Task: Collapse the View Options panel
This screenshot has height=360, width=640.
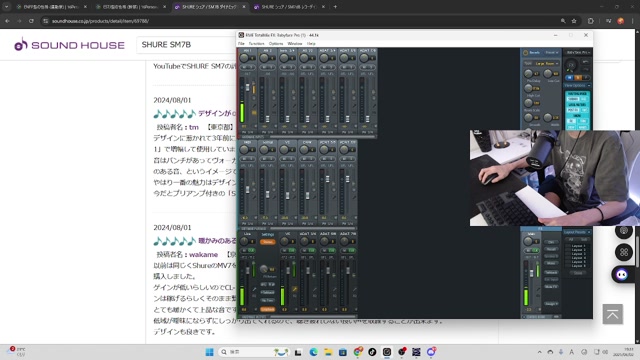Action: click(589, 86)
